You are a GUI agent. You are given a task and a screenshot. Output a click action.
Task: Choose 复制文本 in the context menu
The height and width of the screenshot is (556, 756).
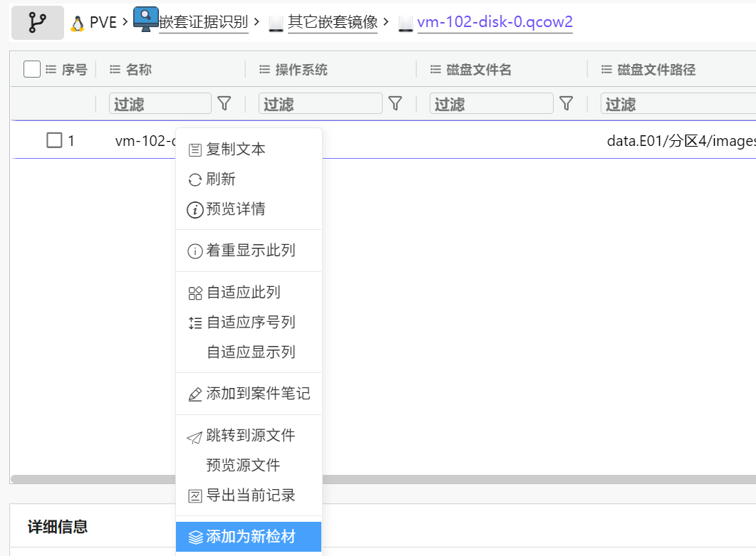coord(235,150)
